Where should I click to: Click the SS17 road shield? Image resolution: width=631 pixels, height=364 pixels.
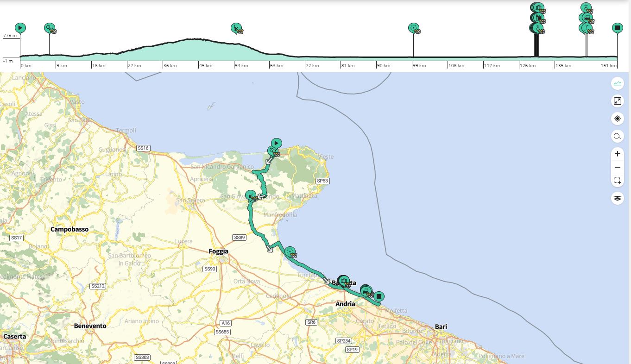click(16, 238)
